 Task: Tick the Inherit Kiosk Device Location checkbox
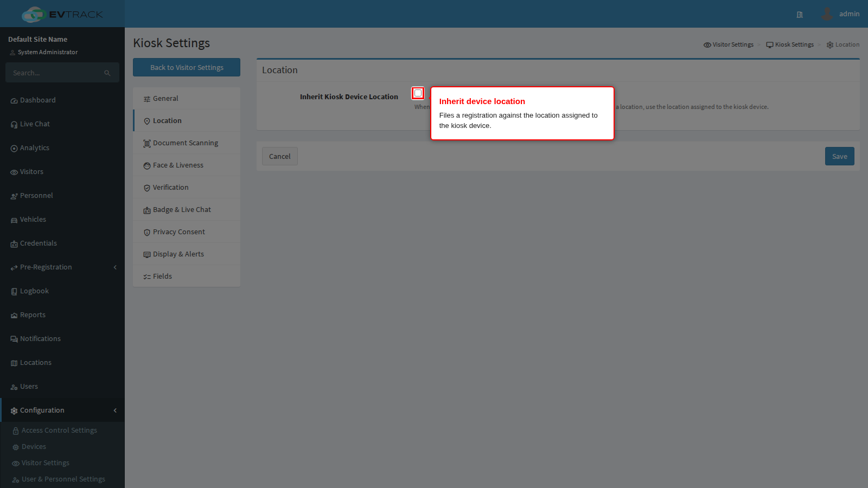click(x=418, y=93)
